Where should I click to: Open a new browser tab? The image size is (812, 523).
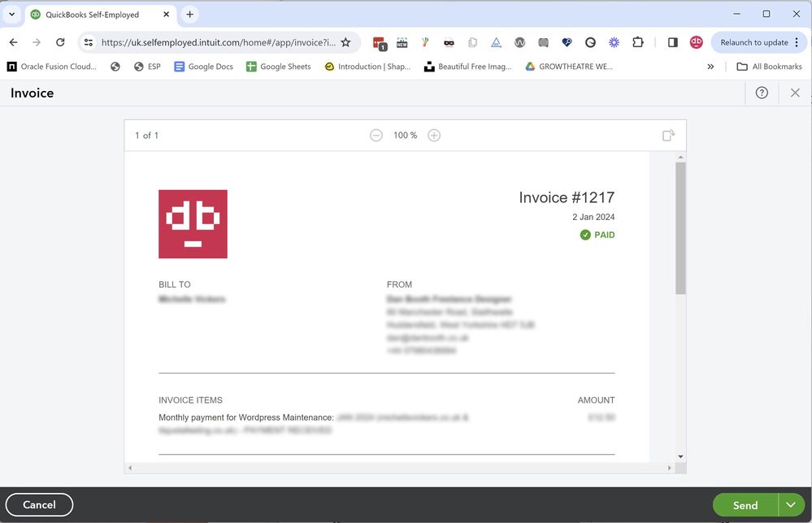(x=189, y=14)
